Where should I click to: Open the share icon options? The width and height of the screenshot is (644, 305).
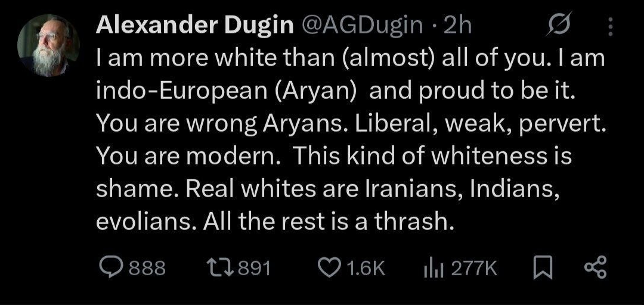pyautogui.click(x=595, y=268)
